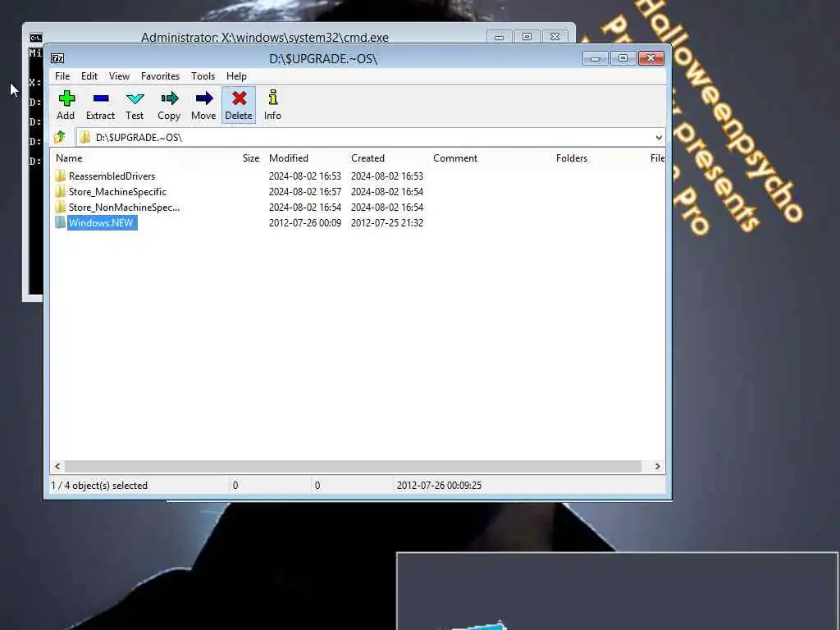Click the horizontal scrollbar left arrow
The height and width of the screenshot is (630, 840).
(x=58, y=467)
